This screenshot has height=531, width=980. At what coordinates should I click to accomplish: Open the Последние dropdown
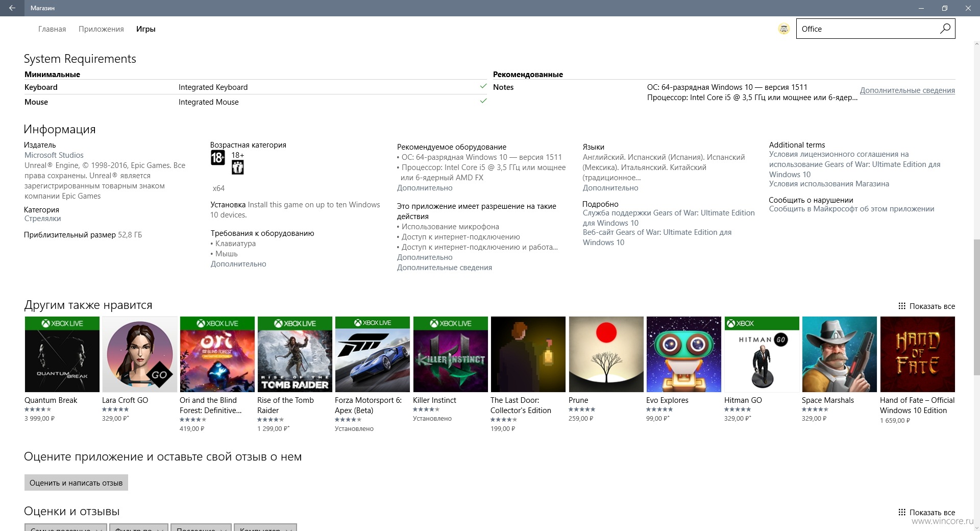(x=201, y=527)
